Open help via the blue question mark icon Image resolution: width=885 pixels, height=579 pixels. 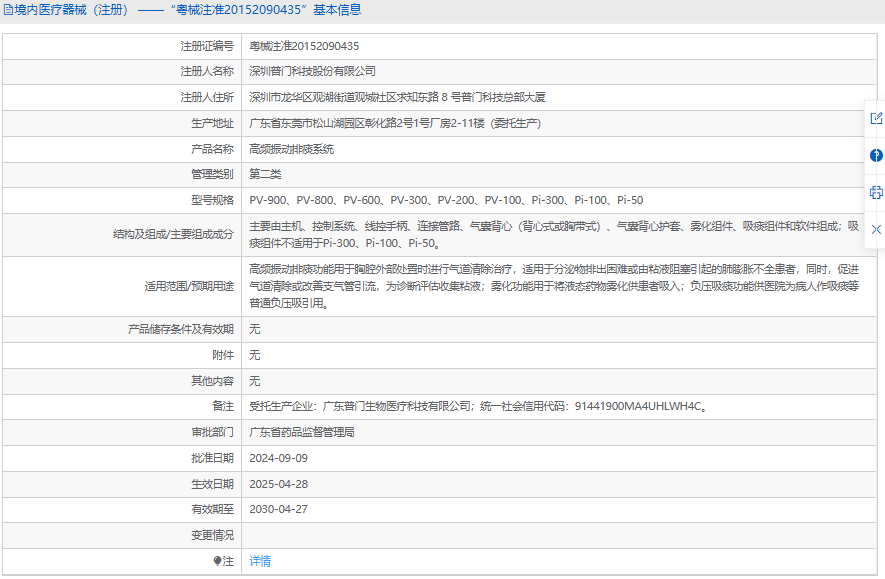[876, 156]
